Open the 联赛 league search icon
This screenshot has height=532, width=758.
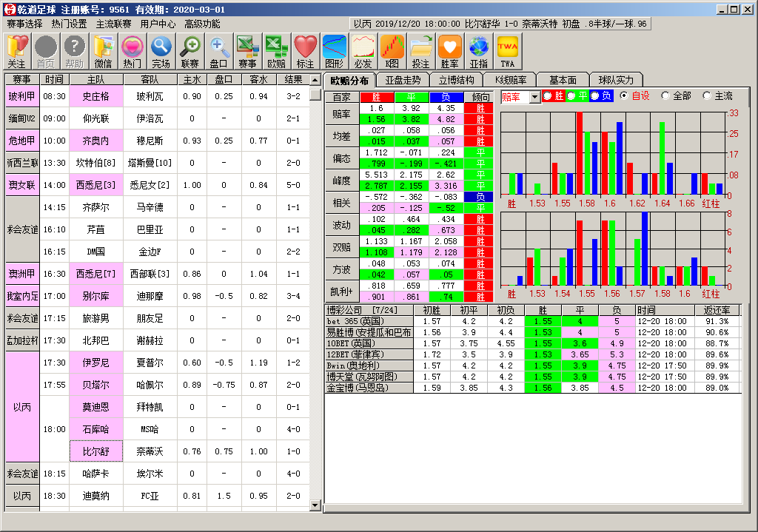point(190,52)
